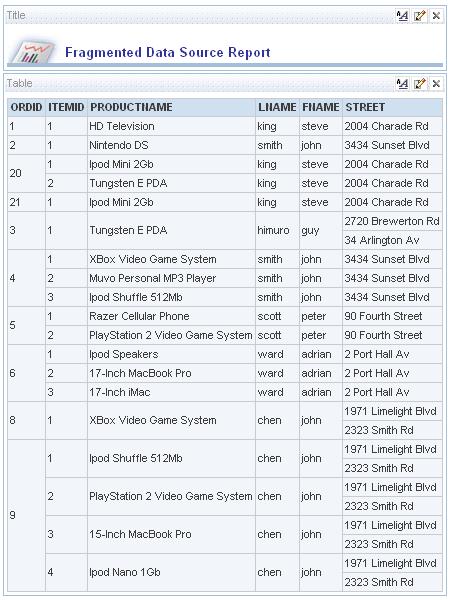Click the Fragmented Data Source Report title
The height and width of the screenshot is (600, 450).
click(x=168, y=52)
